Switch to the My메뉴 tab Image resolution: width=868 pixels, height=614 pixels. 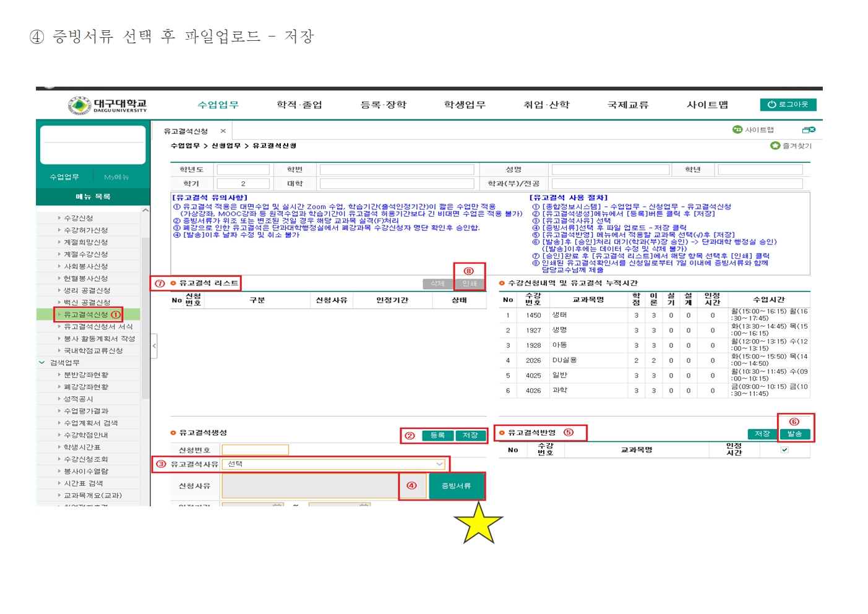[x=116, y=177]
